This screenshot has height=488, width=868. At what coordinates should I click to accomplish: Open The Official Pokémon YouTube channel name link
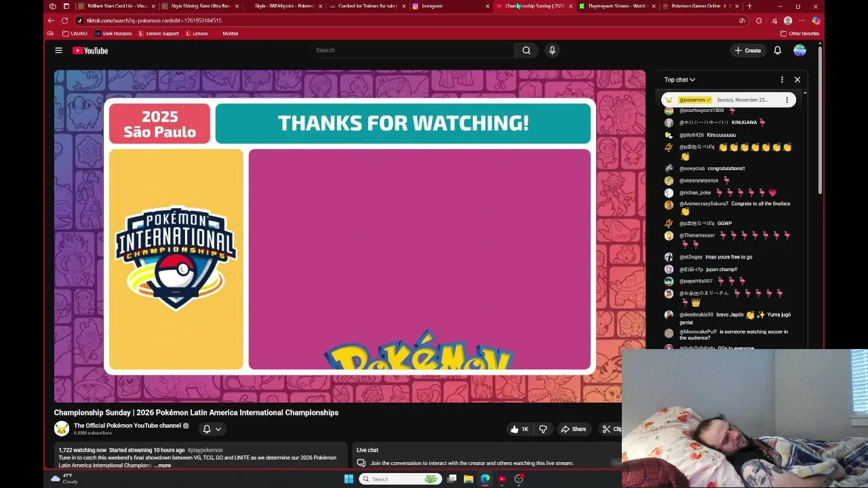coord(127,426)
